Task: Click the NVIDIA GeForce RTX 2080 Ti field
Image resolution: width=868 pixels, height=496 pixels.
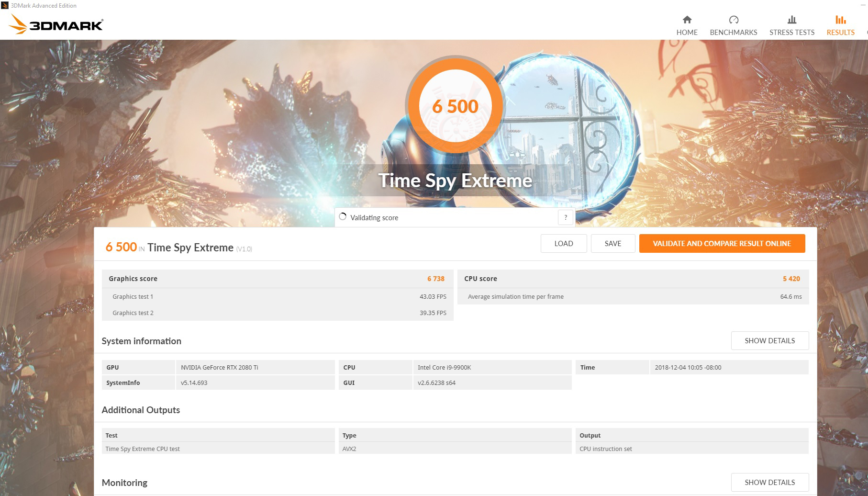Action: [255, 367]
